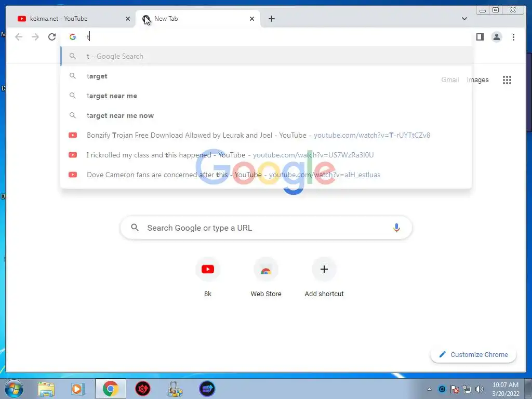Click the back navigation arrow
The height and width of the screenshot is (399, 532).
coord(19,37)
